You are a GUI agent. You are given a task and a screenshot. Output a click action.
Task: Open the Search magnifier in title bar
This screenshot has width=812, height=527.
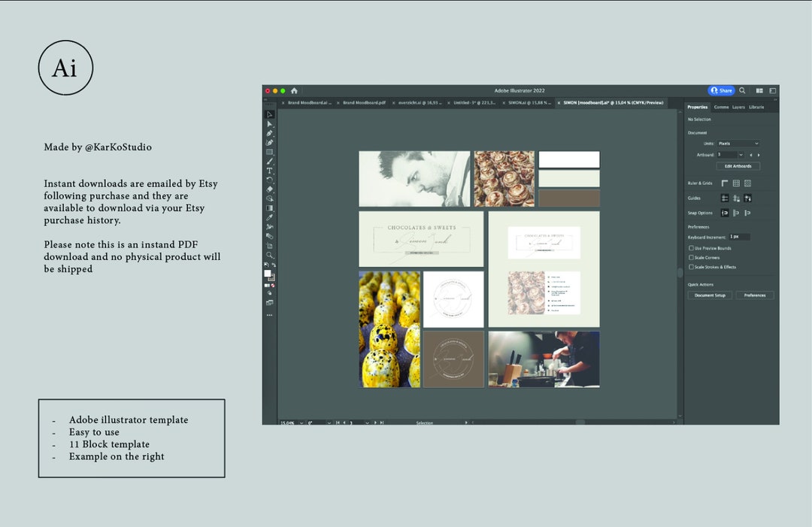click(742, 91)
